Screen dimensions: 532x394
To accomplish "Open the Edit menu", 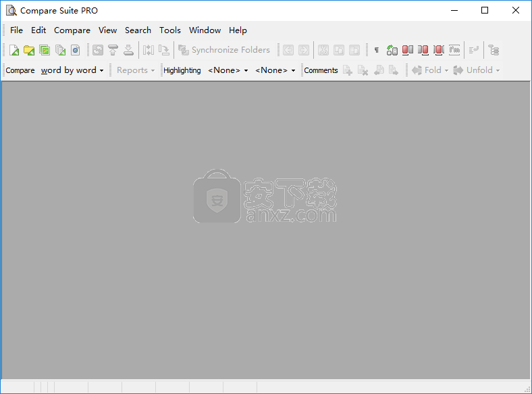I will 38,30.
